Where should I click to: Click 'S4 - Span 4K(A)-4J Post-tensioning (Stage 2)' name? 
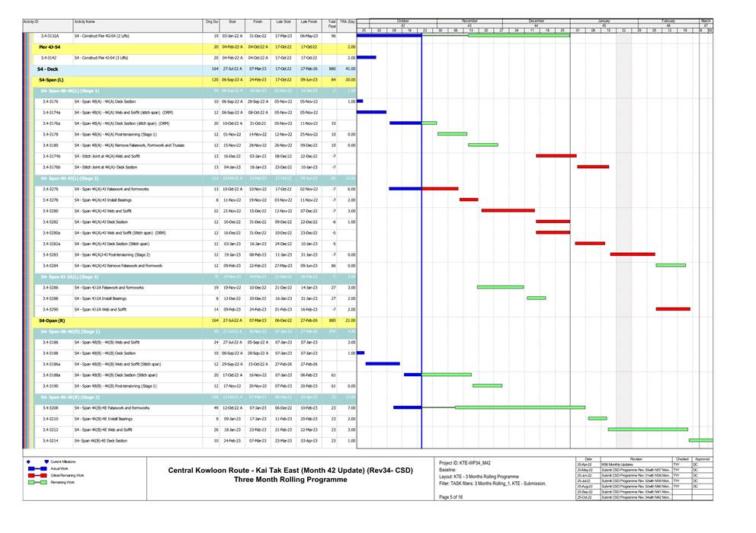[112, 255]
